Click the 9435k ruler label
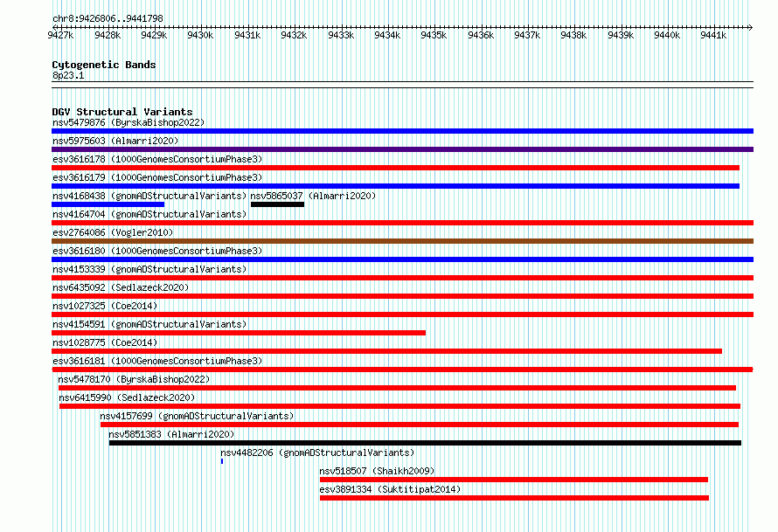778x532 pixels. [434, 35]
